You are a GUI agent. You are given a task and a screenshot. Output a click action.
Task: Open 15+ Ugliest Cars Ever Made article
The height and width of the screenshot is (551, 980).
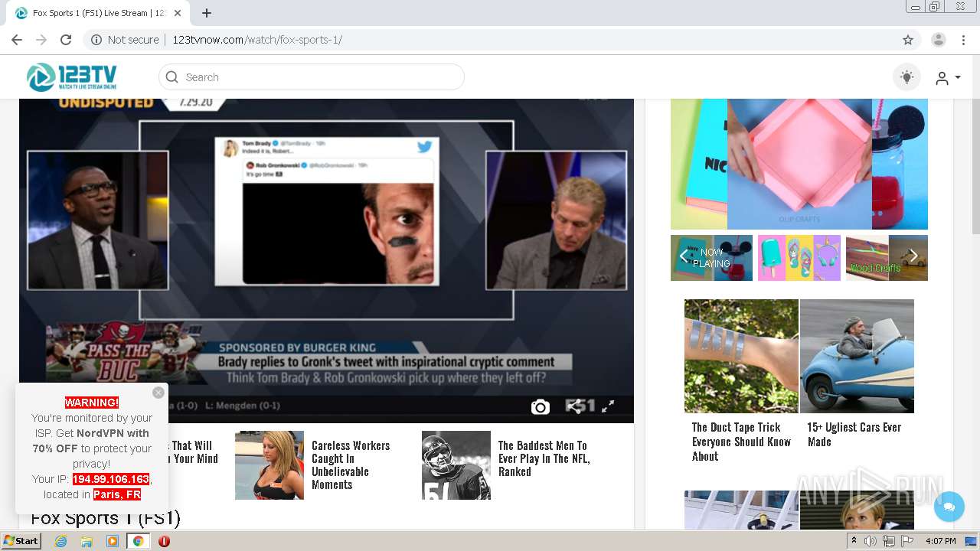click(x=854, y=434)
